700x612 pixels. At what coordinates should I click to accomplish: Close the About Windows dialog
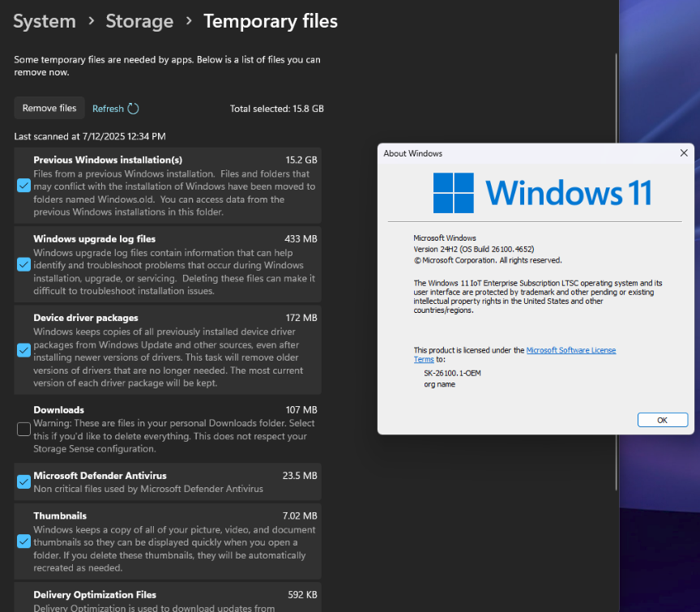tap(684, 153)
